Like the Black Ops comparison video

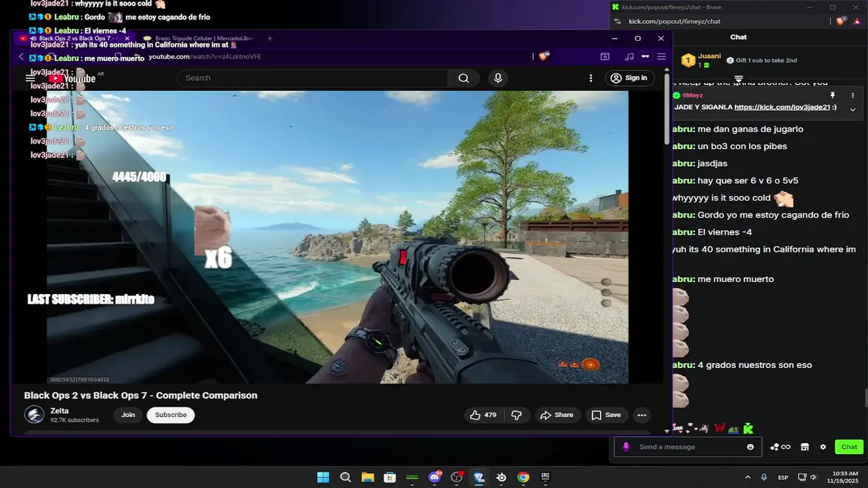483,415
